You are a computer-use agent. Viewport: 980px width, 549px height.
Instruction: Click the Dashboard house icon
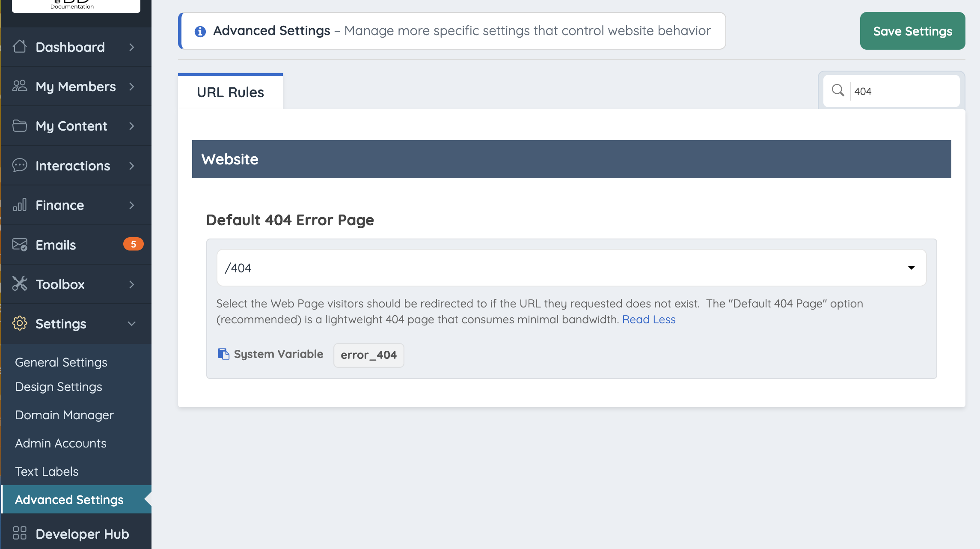click(x=20, y=47)
